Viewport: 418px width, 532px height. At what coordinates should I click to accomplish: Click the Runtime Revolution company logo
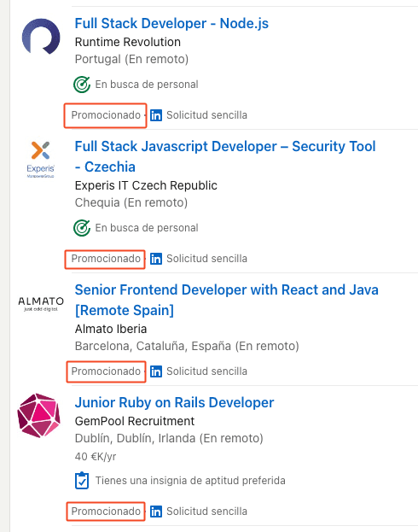click(41, 37)
